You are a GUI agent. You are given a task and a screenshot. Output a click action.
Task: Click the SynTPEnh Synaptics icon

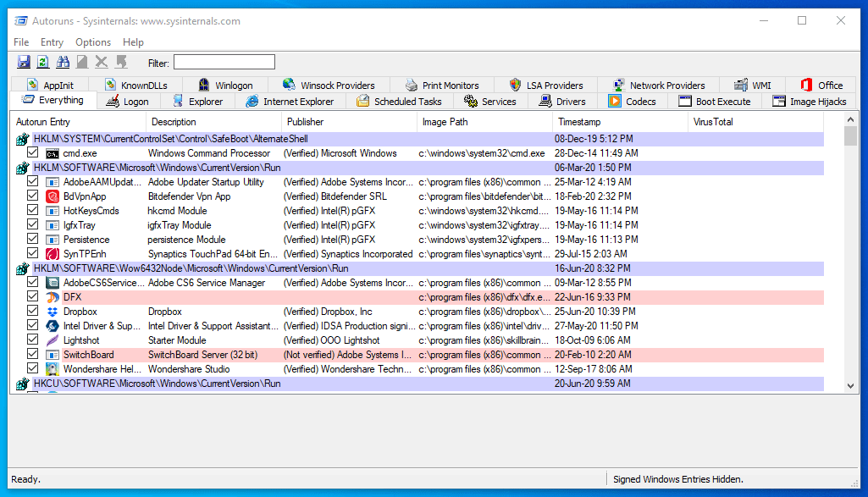(x=52, y=254)
